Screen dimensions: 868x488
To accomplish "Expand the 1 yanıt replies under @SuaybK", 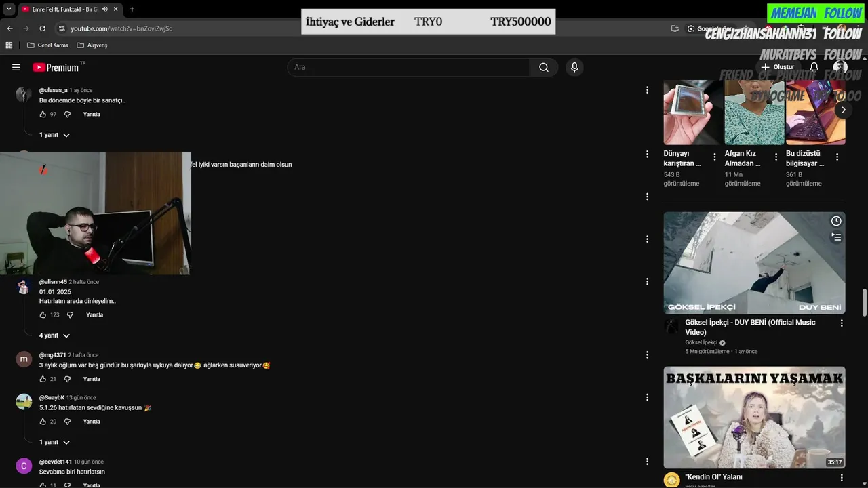I will 54,442.
